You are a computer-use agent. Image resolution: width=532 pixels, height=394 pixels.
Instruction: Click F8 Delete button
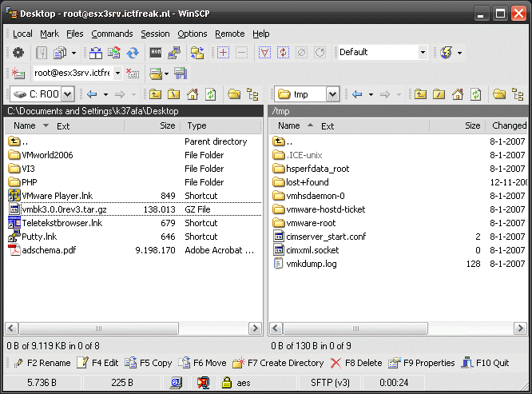click(x=356, y=363)
